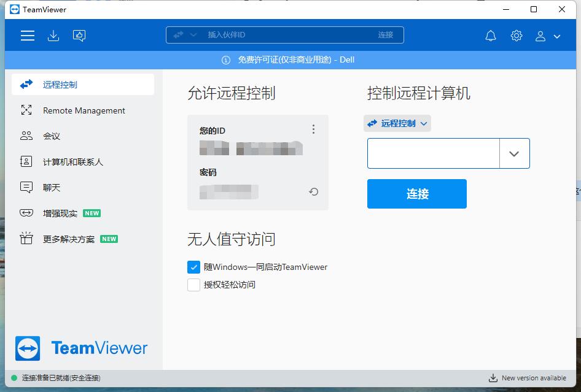The image size is (581, 392).
Task: Open TeamViewer settings gear
Action: 517,36
